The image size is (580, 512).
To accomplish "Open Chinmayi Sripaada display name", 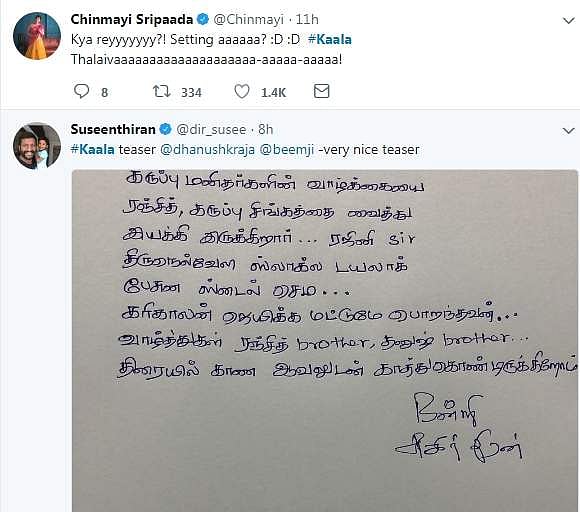I will tap(132, 19).
